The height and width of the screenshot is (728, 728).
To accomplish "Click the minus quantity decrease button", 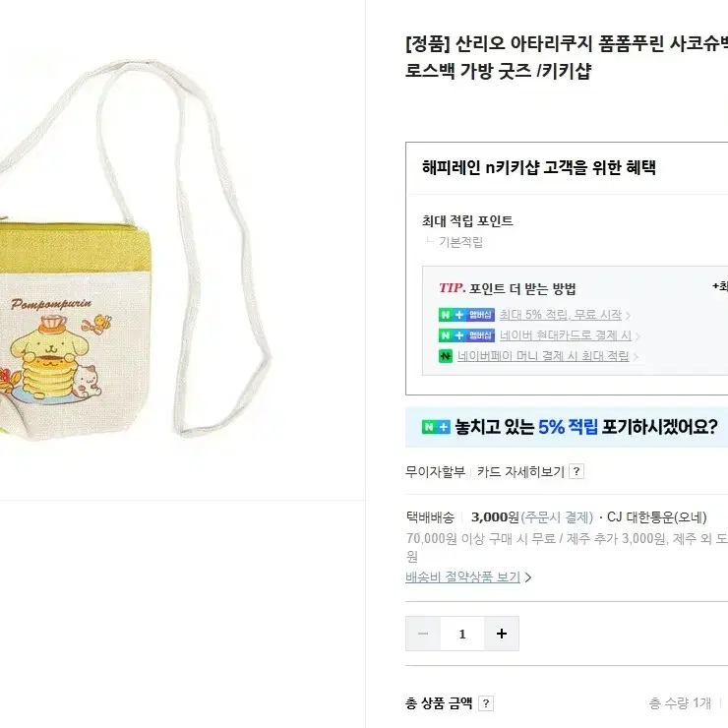I will pos(423,634).
